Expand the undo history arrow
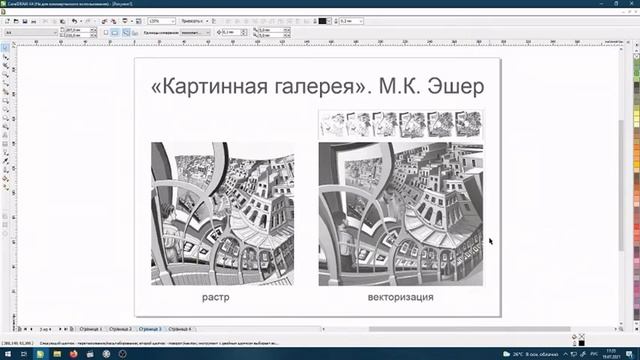Screen dimensions: 640x360 click(81, 21)
